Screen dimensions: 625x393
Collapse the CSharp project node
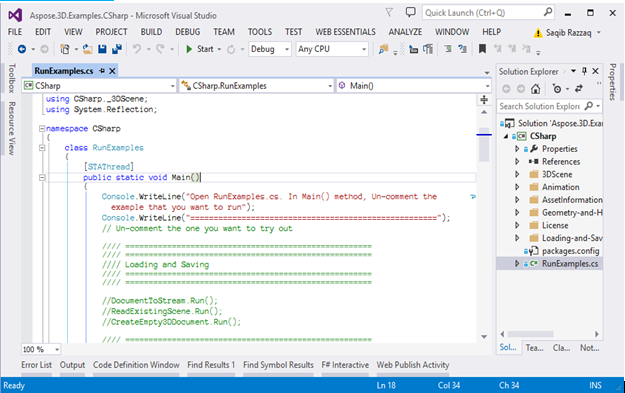pos(506,136)
